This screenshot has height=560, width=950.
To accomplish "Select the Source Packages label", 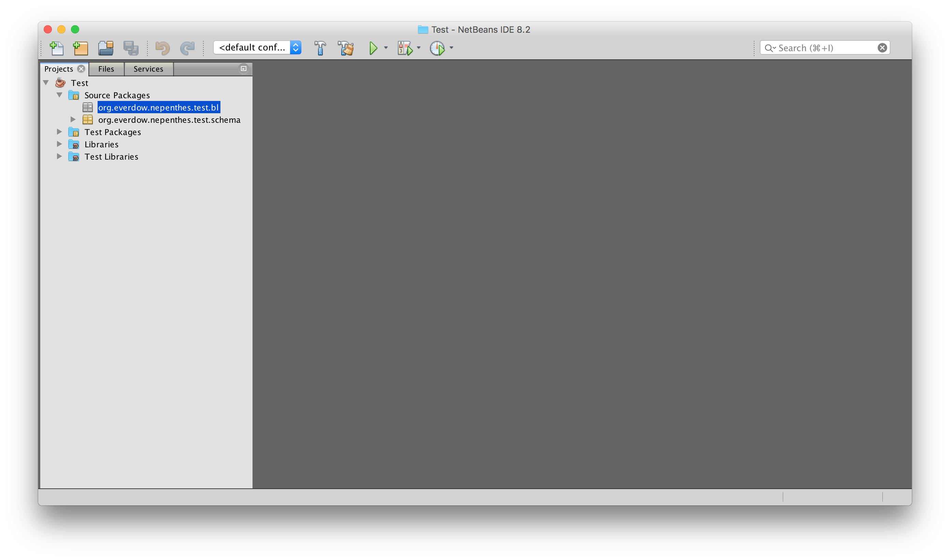I will click(x=117, y=95).
